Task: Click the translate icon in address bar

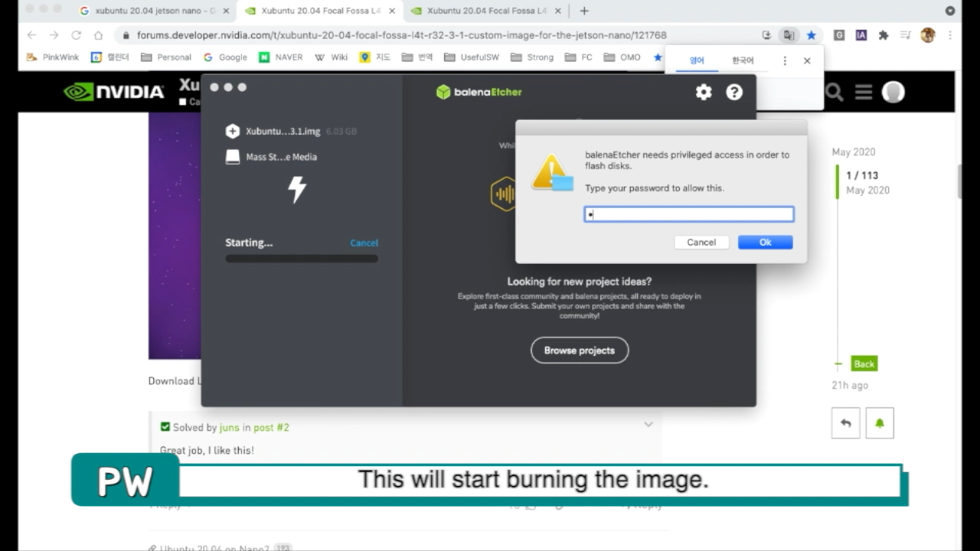Action: click(788, 35)
